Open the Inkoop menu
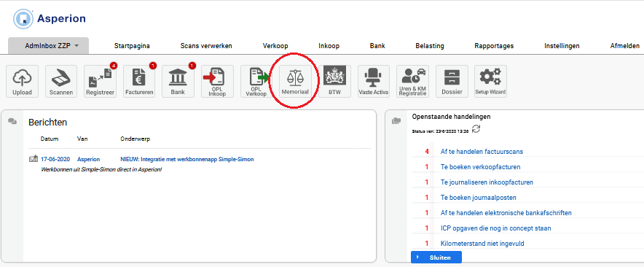This screenshot has height=267, width=644. click(329, 46)
